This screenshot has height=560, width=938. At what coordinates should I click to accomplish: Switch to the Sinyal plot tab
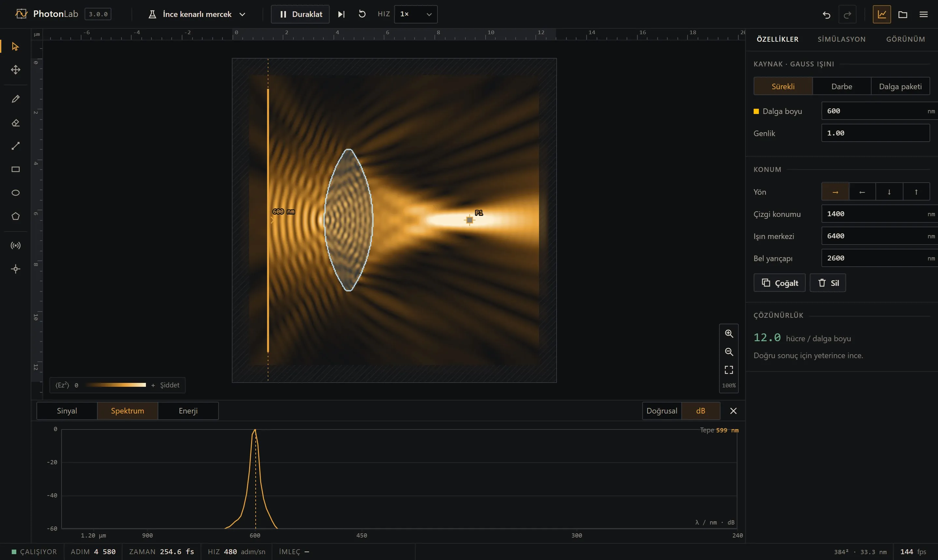click(67, 411)
